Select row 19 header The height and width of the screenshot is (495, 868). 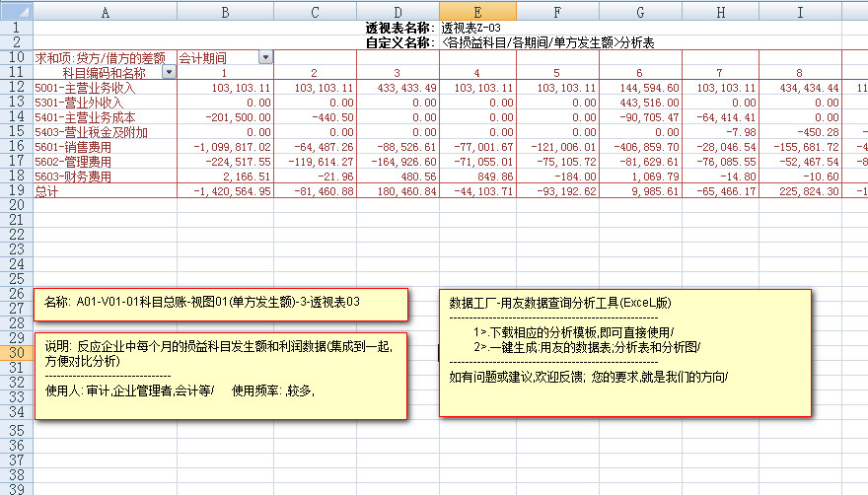pos(16,191)
